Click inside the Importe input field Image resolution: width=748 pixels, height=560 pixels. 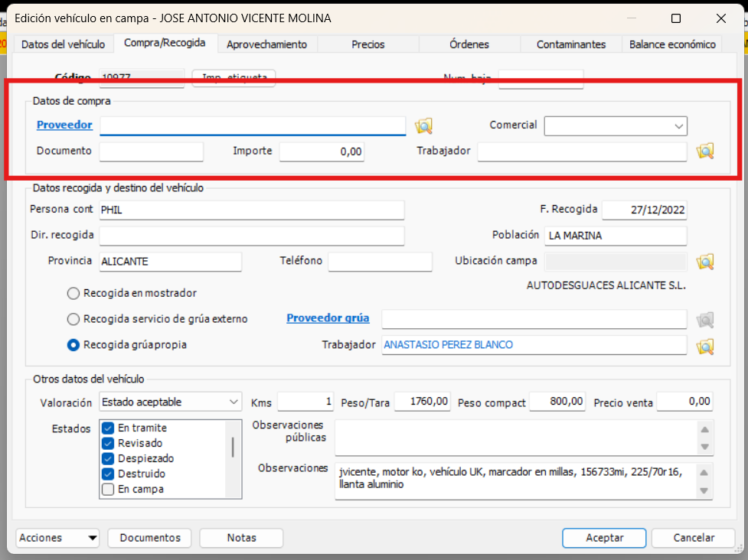point(322,151)
